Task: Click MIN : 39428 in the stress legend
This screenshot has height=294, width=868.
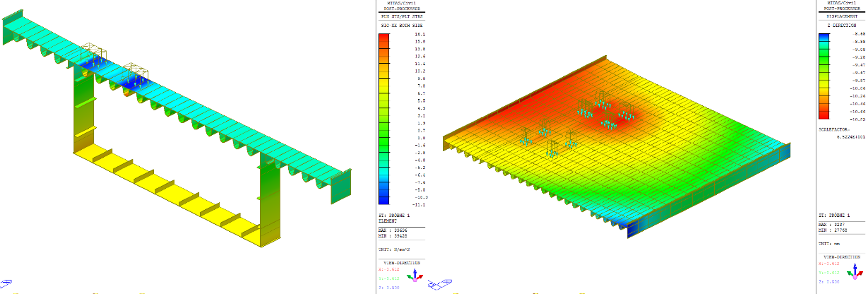Action: click(393, 236)
